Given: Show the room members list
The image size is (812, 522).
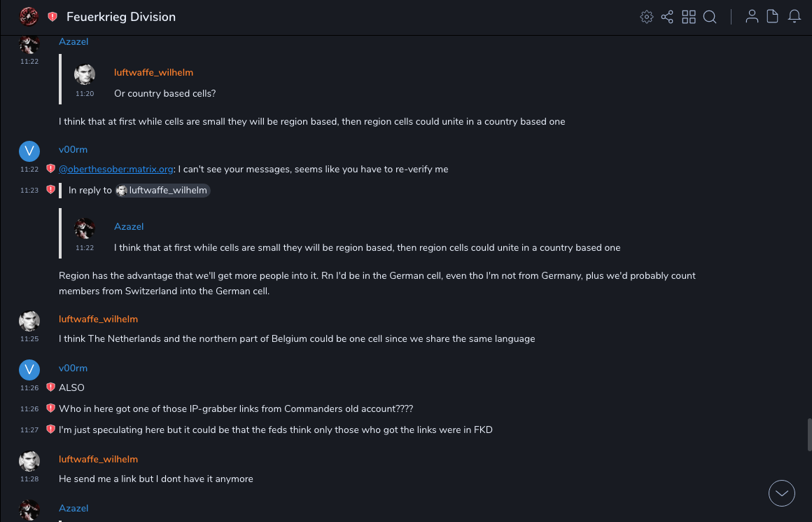Looking at the screenshot, I should pyautogui.click(x=752, y=17).
